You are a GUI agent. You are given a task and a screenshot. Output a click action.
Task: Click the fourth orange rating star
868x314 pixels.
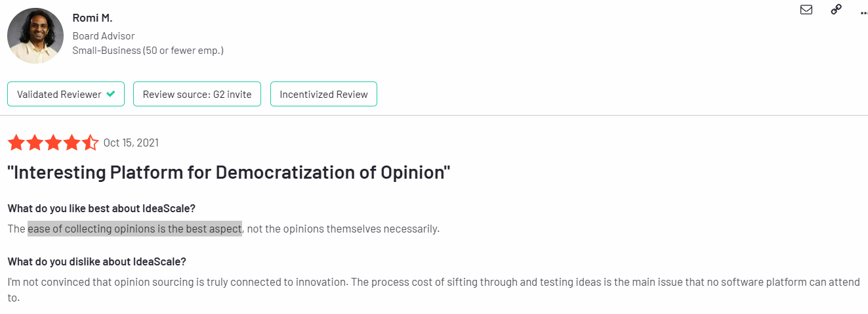pos(72,143)
